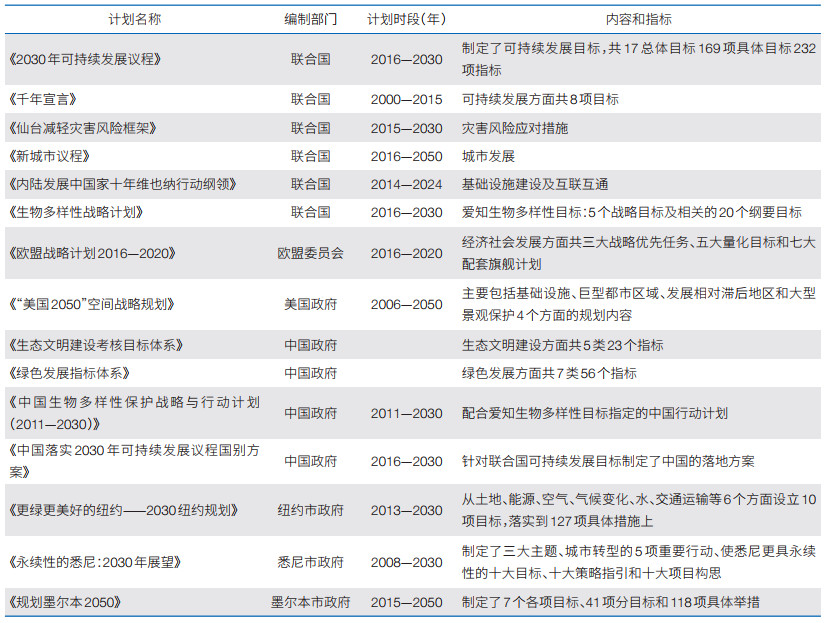Image resolution: width=827 pixels, height=623 pixels.
Task: Click the 2015—2050 period cell
Action: coord(407,602)
